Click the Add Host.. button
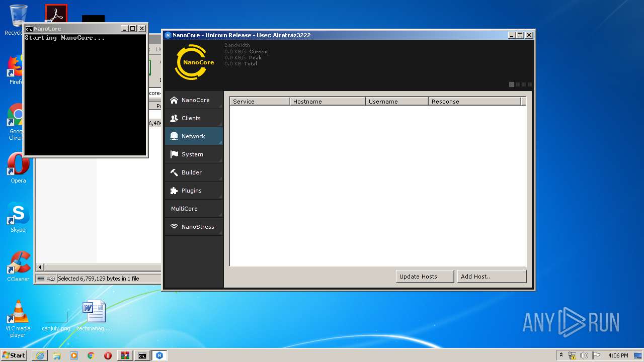Viewport: 644px width, 362px height. click(492, 277)
